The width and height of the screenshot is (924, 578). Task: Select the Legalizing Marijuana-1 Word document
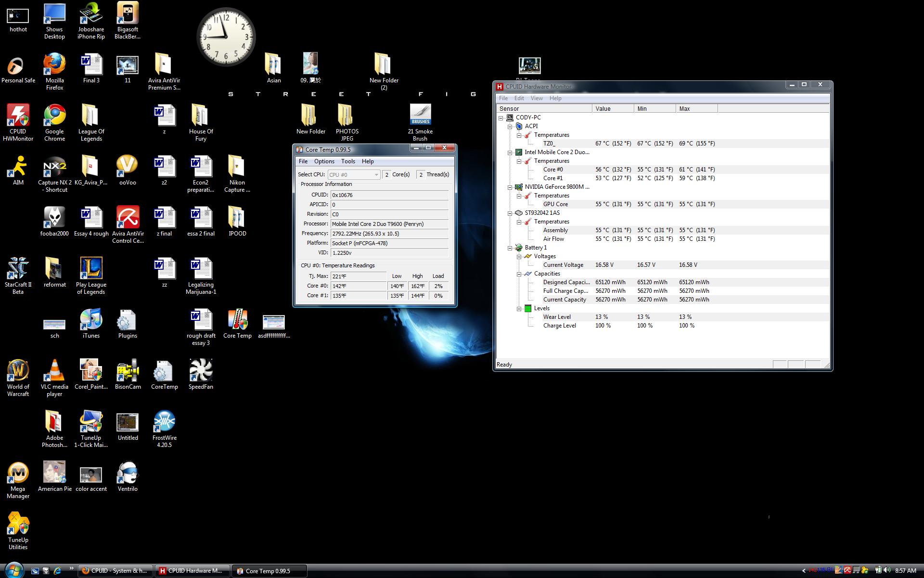click(201, 276)
